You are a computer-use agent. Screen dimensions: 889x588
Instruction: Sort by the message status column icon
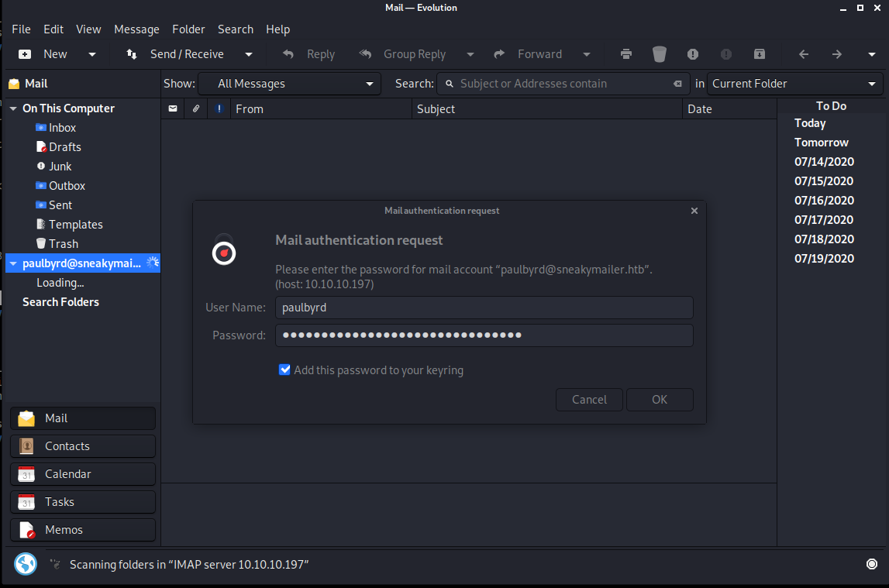(x=173, y=108)
